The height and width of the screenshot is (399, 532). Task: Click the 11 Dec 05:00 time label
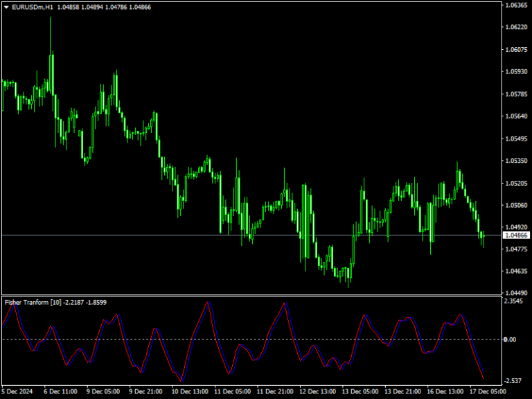pyautogui.click(x=233, y=391)
